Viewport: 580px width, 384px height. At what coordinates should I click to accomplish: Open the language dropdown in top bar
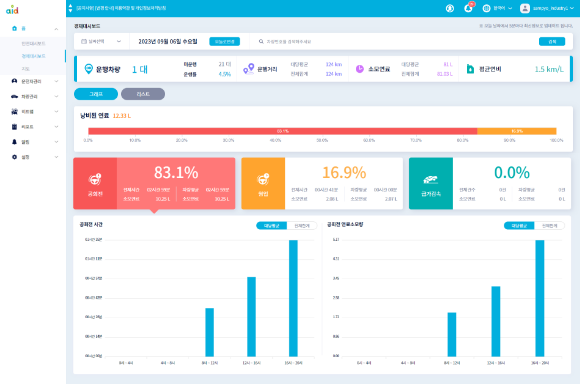tap(498, 8)
